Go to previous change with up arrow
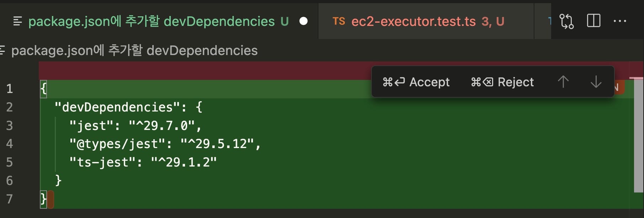 (563, 82)
